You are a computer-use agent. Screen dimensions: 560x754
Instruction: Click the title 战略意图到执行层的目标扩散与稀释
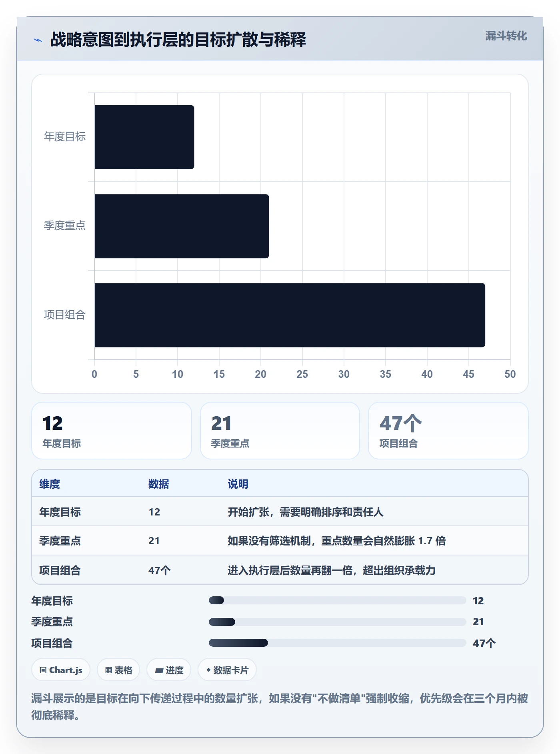tap(178, 40)
